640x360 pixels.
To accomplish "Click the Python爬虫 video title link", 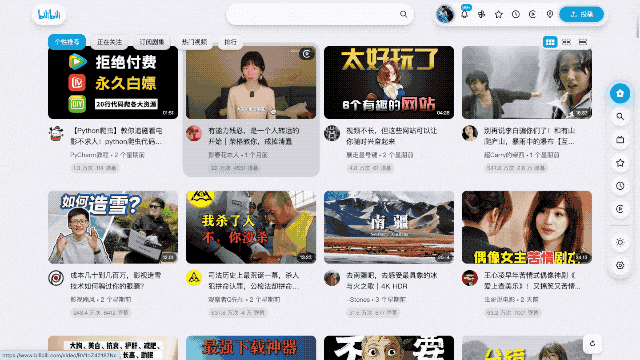I will click(117, 136).
